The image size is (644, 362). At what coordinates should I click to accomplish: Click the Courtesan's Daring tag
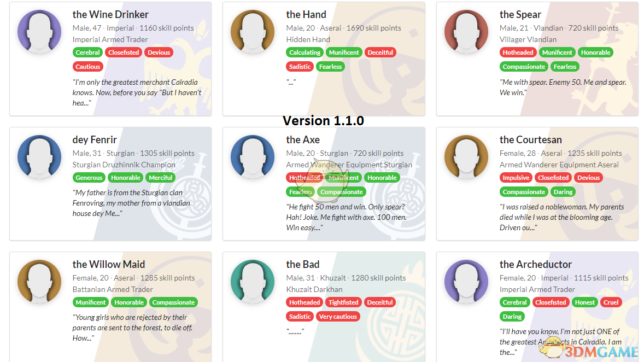pyautogui.click(x=563, y=192)
